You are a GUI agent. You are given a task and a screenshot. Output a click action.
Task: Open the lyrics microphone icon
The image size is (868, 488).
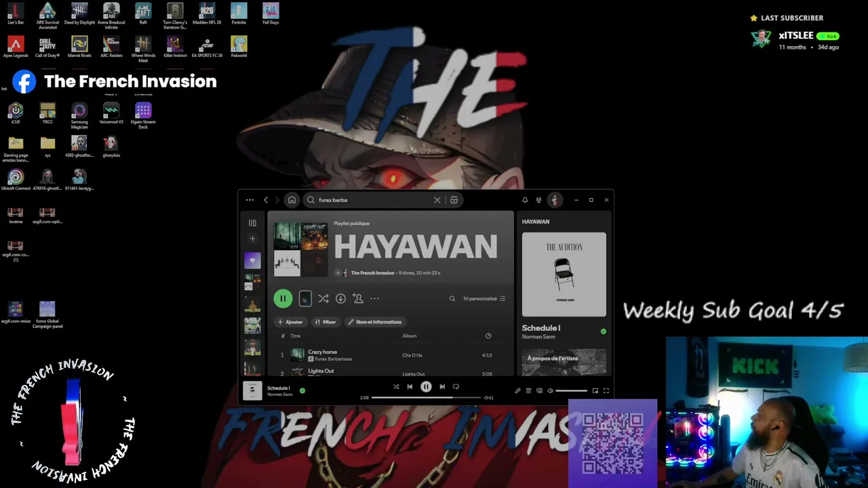point(517,391)
